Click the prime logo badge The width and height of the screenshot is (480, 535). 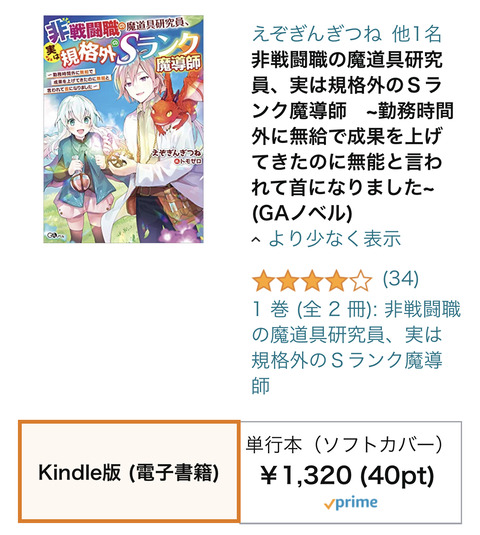(351, 503)
